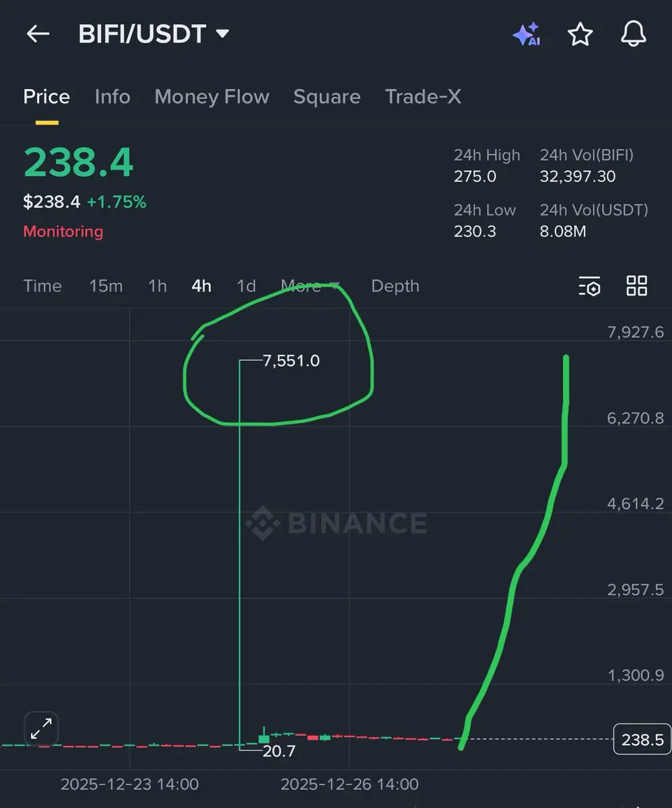The height and width of the screenshot is (808, 672).
Task: Expand the BIFI/USDT pair dropdown arrow
Action: tap(222, 34)
